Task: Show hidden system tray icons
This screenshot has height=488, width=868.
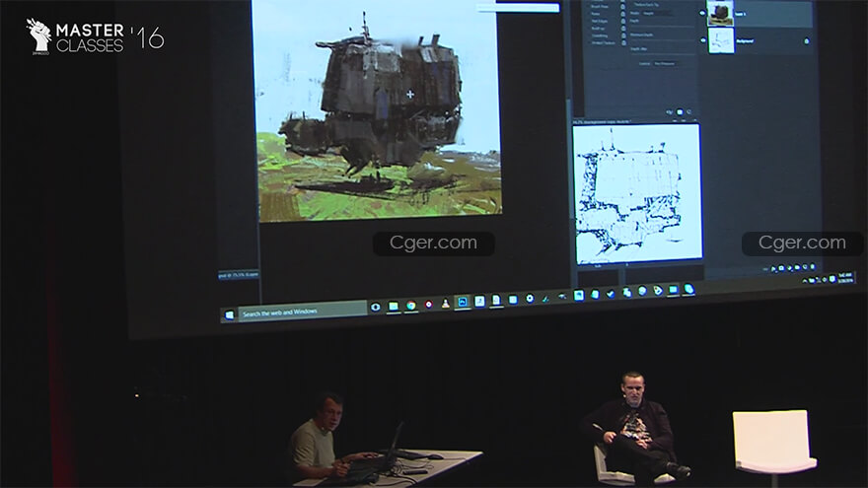Action: (x=804, y=281)
